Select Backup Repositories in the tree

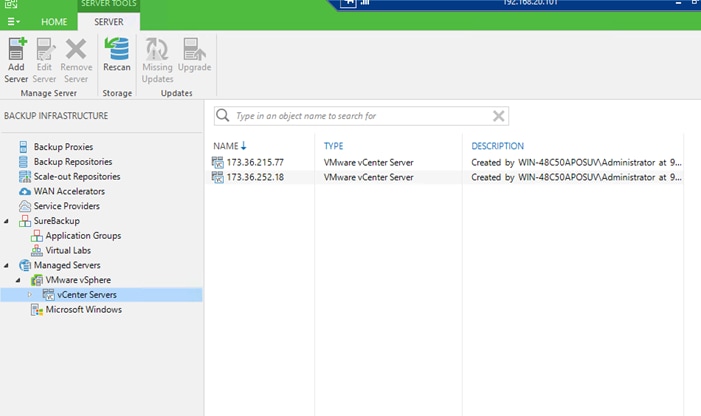73,161
